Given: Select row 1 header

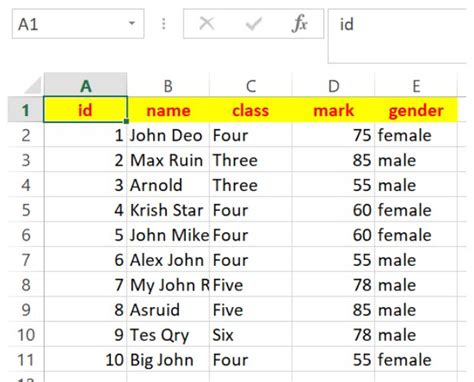Looking at the screenshot, I should click(x=26, y=110).
